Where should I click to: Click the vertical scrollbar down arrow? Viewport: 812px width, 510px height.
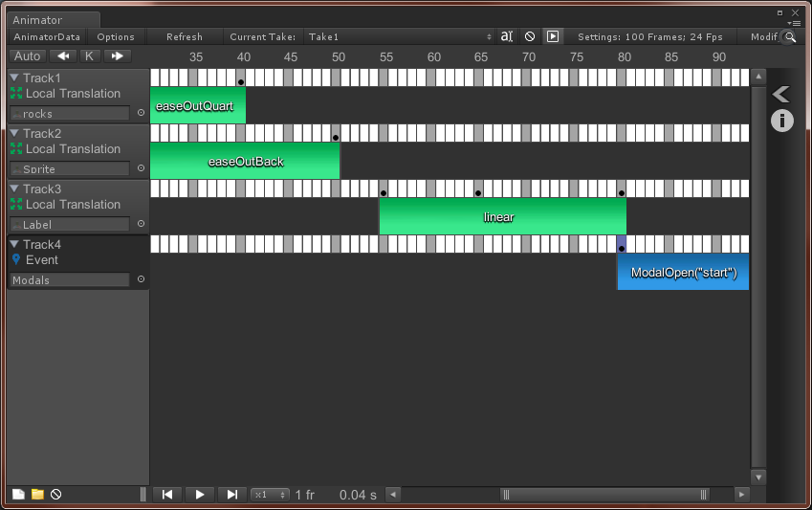758,477
